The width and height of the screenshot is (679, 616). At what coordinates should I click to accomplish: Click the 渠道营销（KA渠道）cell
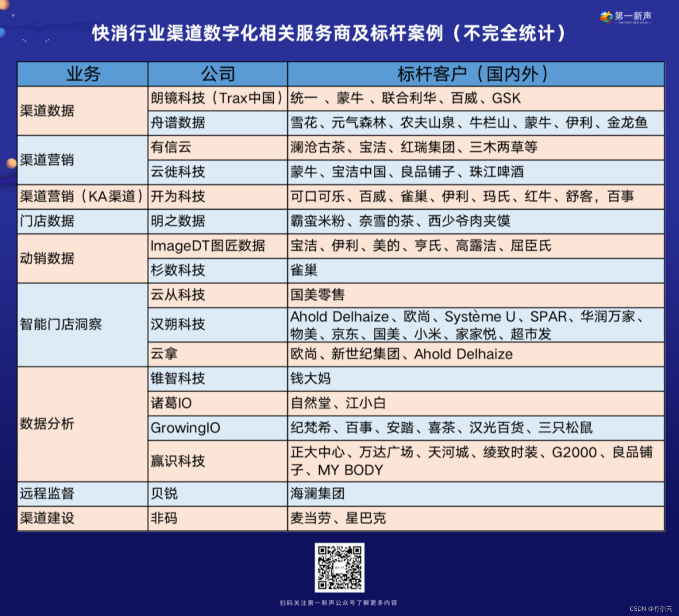pyautogui.click(x=83, y=197)
